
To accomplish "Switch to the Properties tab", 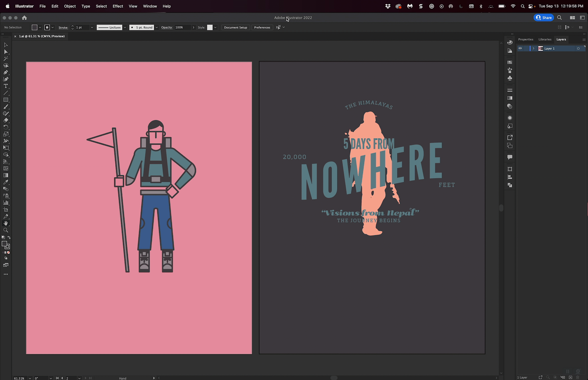I will [x=525, y=39].
